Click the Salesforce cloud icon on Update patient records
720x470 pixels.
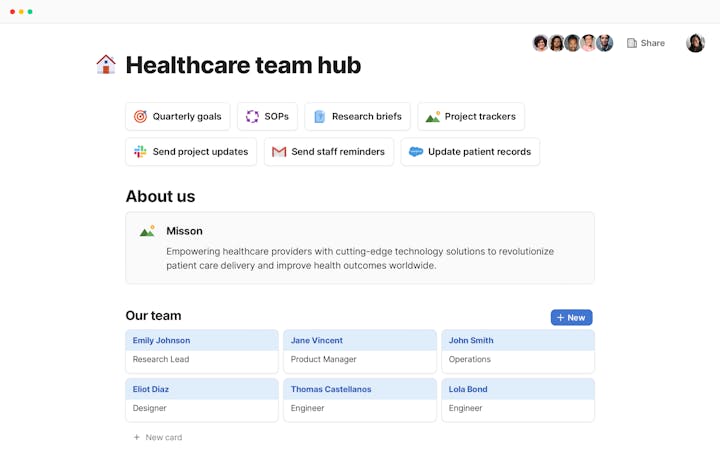coord(416,152)
